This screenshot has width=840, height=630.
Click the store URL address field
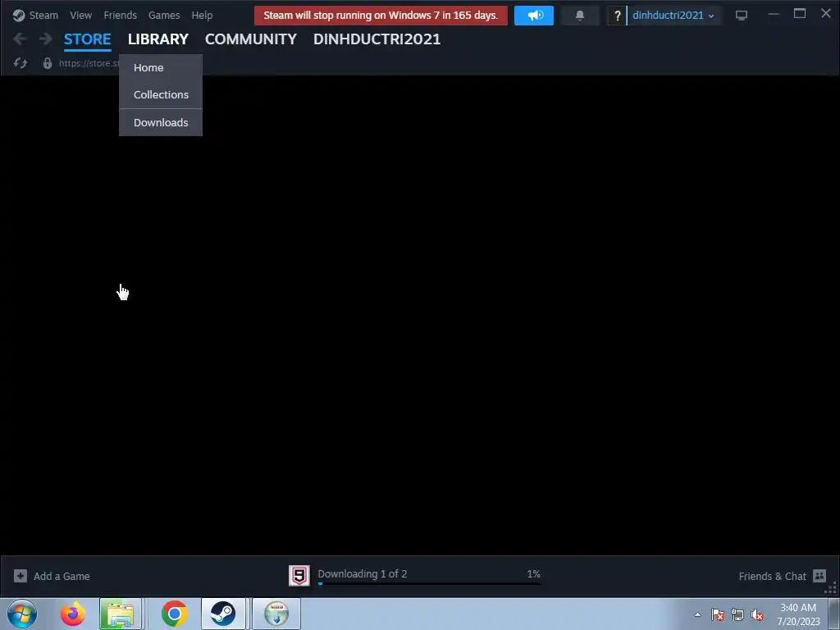click(x=89, y=63)
